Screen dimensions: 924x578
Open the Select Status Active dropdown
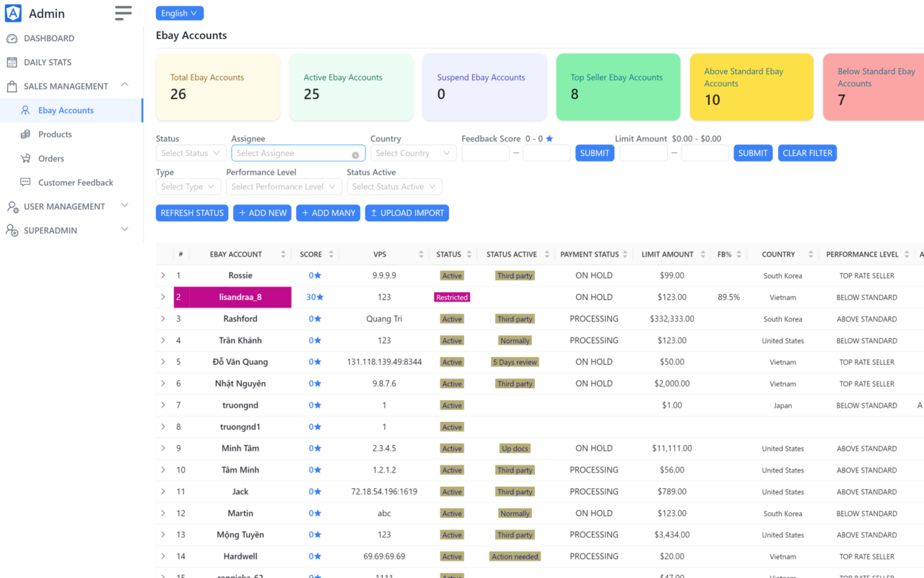pos(394,186)
